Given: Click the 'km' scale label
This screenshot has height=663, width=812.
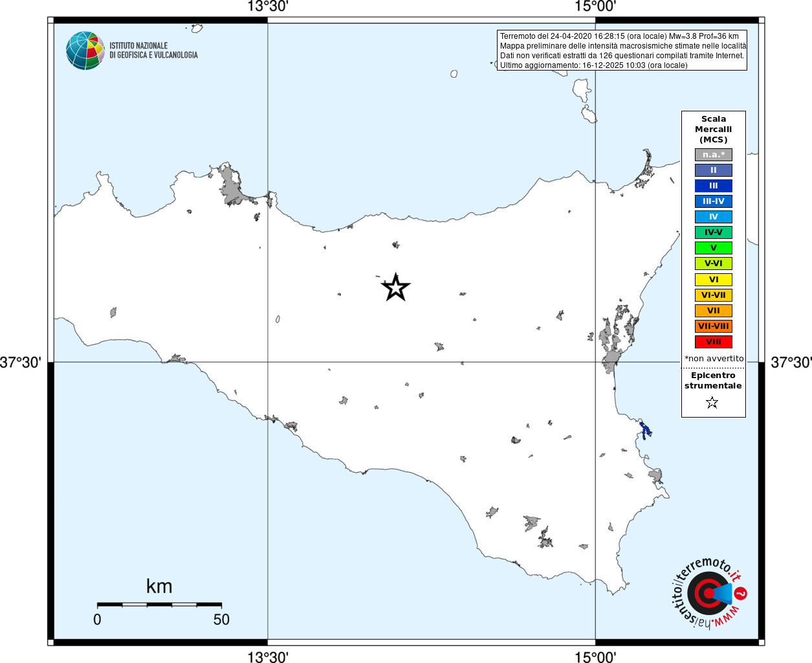Looking at the screenshot, I should click(x=159, y=586).
